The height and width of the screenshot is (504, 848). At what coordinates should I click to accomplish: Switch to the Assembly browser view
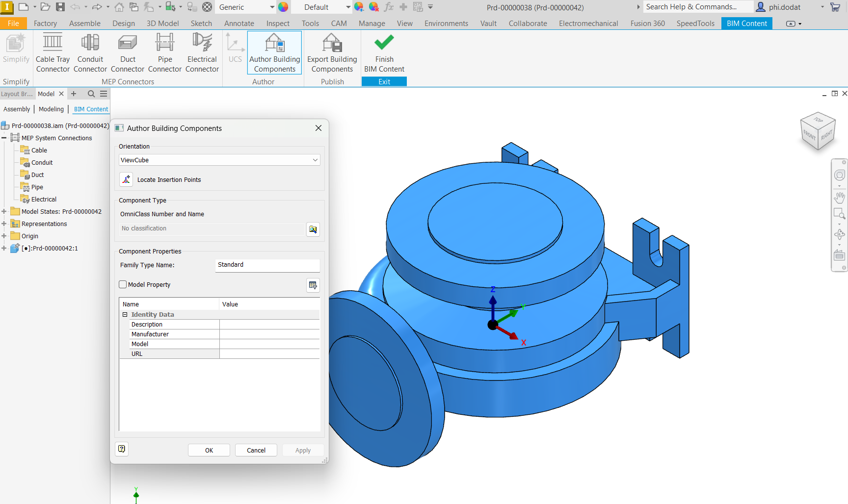tap(17, 109)
